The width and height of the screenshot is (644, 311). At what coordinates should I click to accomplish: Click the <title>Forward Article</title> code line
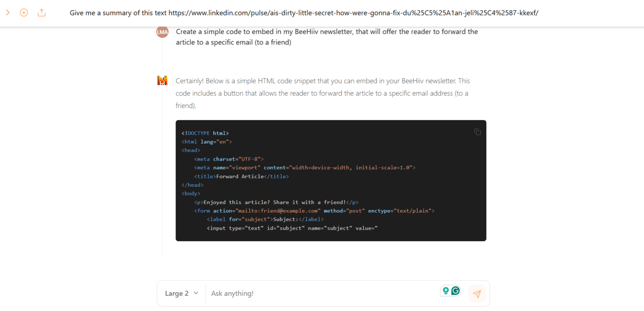pos(242,176)
